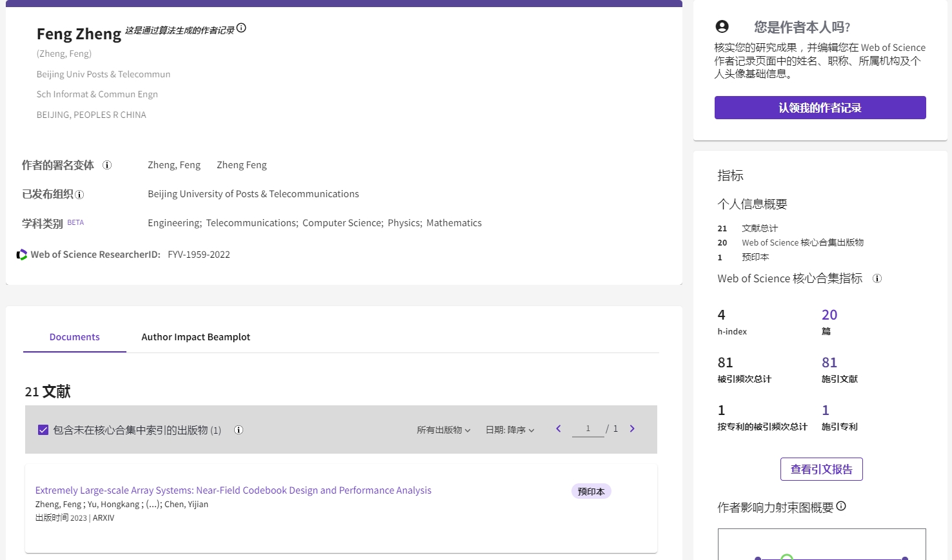Click the Mathematics subject category
Image resolution: width=952 pixels, height=560 pixels.
tap(454, 223)
